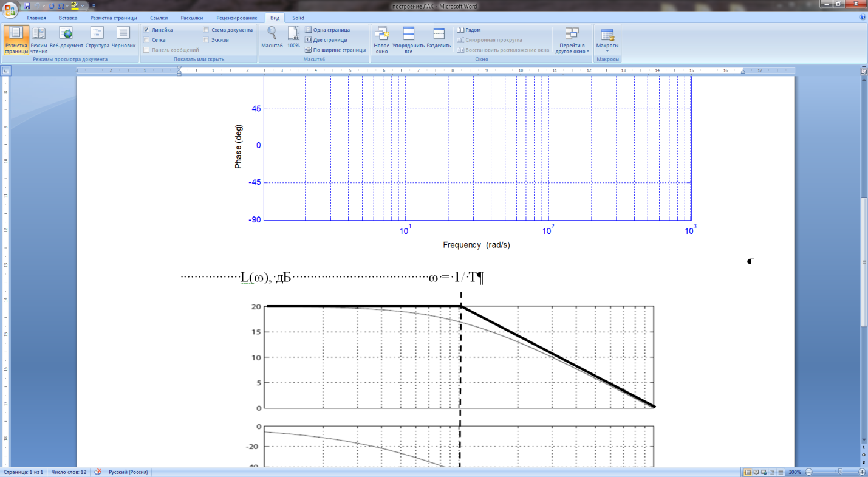Switch to Режим чтения view

(39, 40)
